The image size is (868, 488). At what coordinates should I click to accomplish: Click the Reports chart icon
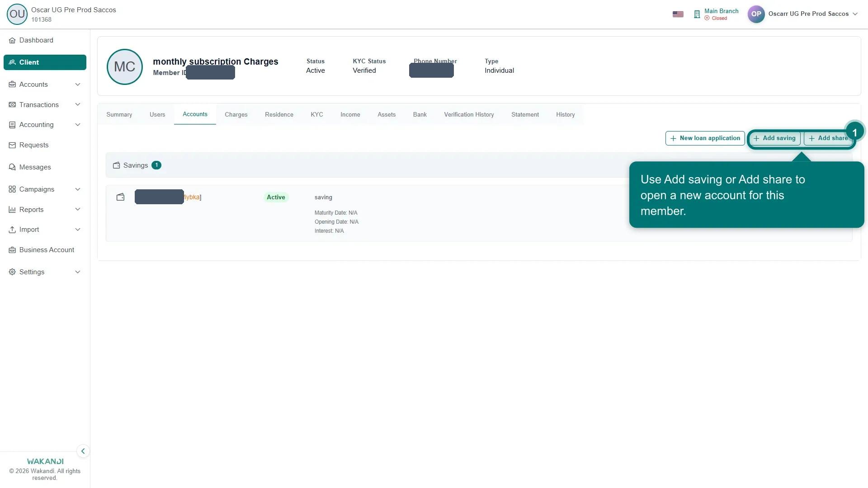tap(12, 210)
